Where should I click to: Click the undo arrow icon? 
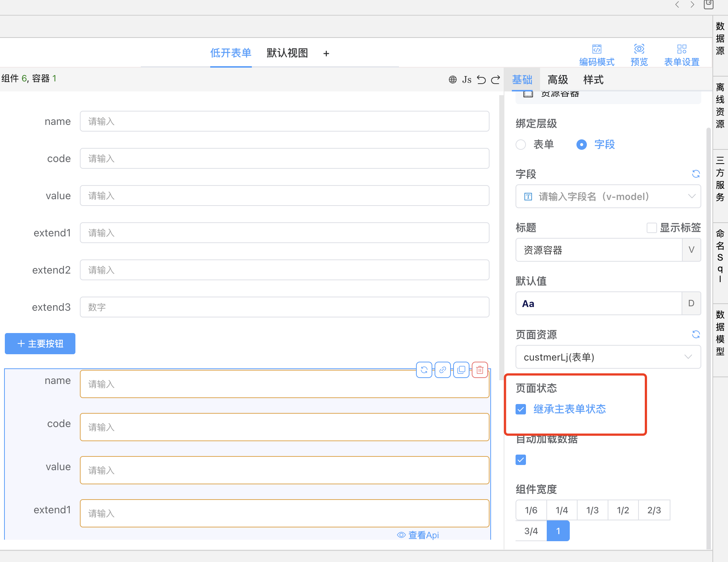[x=481, y=80]
